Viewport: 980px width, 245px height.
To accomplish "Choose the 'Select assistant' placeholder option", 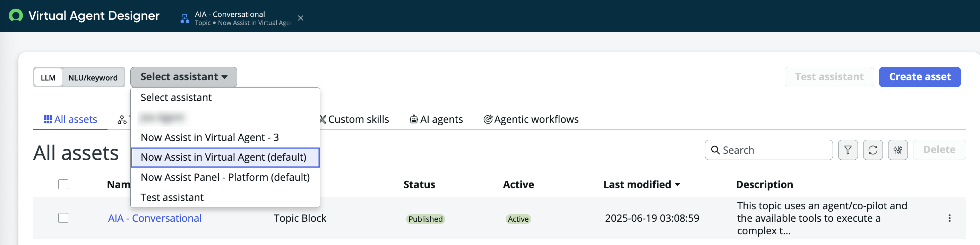I will click(x=225, y=98).
